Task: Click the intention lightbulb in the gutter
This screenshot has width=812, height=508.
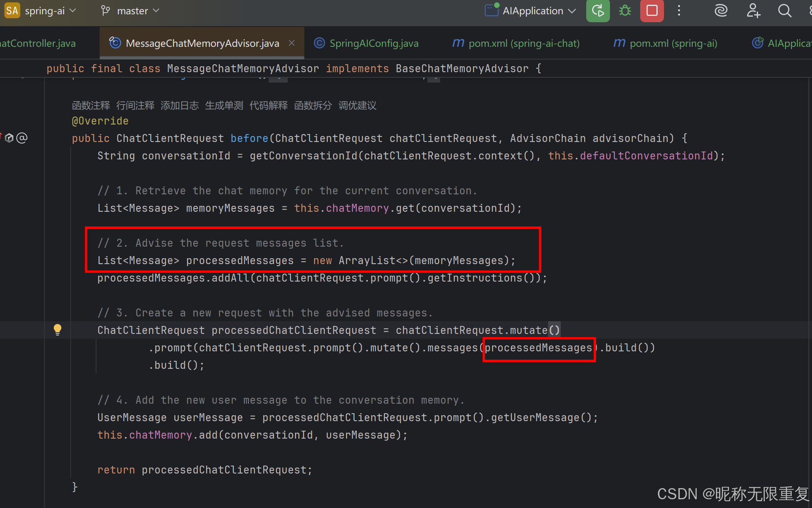Action: [58, 330]
